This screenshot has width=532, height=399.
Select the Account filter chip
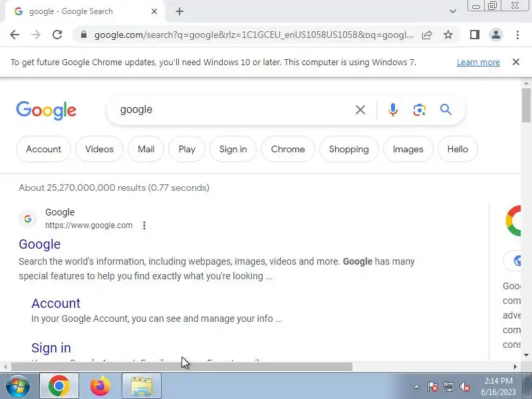(43, 149)
